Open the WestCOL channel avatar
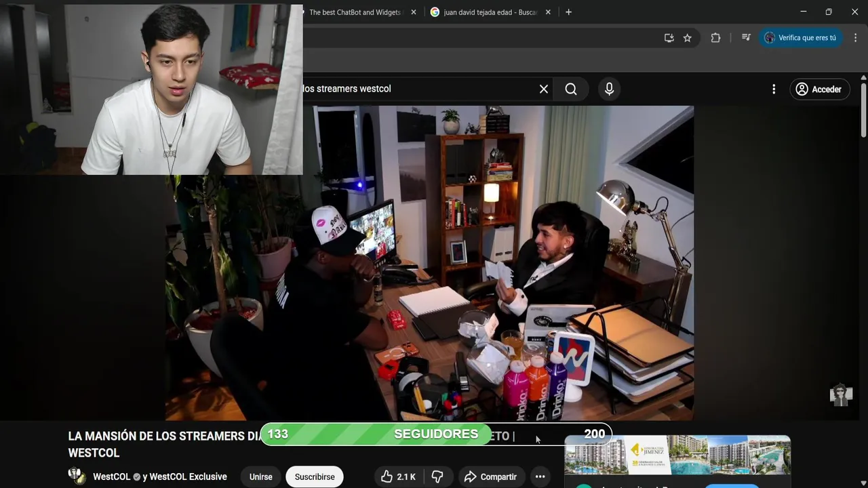This screenshot has height=488, width=868. [77, 476]
